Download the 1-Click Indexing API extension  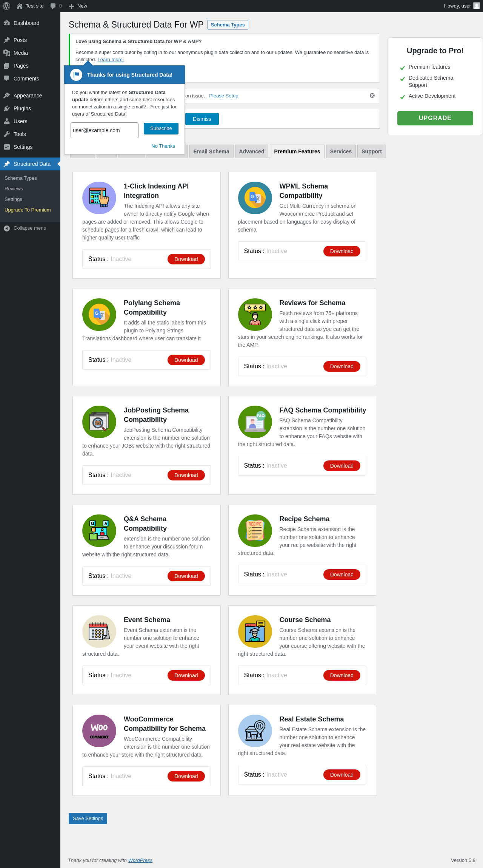(186, 259)
